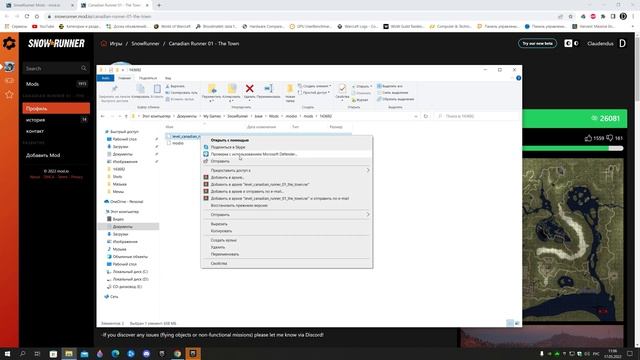The height and width of the screenshot is (360, 640).
Task: Click the Up arrow in Explorer navigation
Action: pyautogui.click(x=126, y=116)
